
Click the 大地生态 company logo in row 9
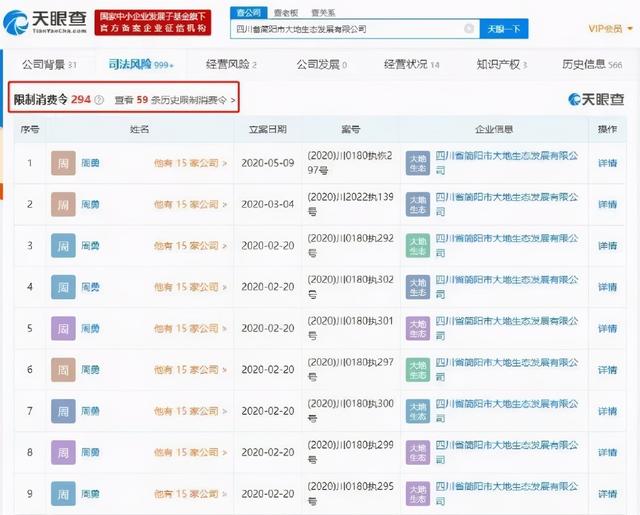click(418, 494)
